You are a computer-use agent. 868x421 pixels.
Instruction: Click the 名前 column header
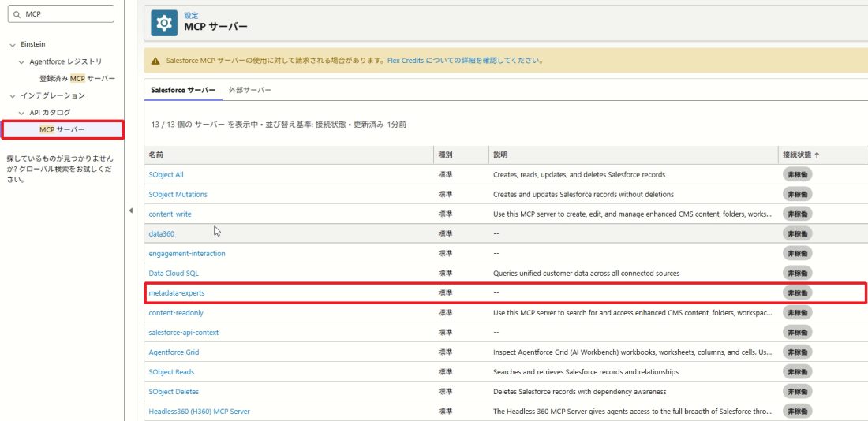288,155
